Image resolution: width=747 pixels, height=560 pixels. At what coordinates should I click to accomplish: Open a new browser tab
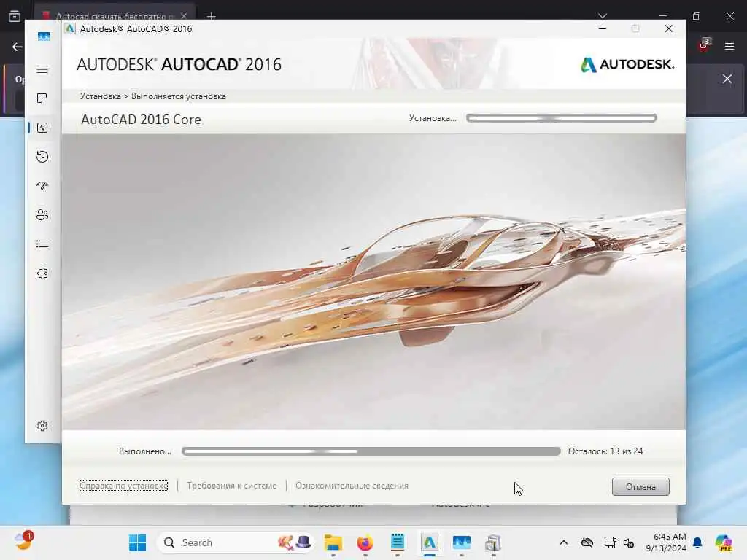(212, 16)
